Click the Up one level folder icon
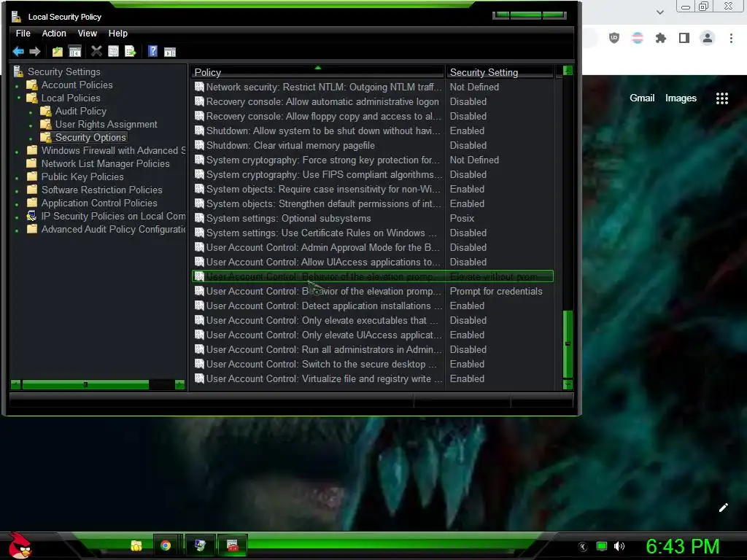The height and width of the screenshot is (560, 747). click(x=58, y=52)
